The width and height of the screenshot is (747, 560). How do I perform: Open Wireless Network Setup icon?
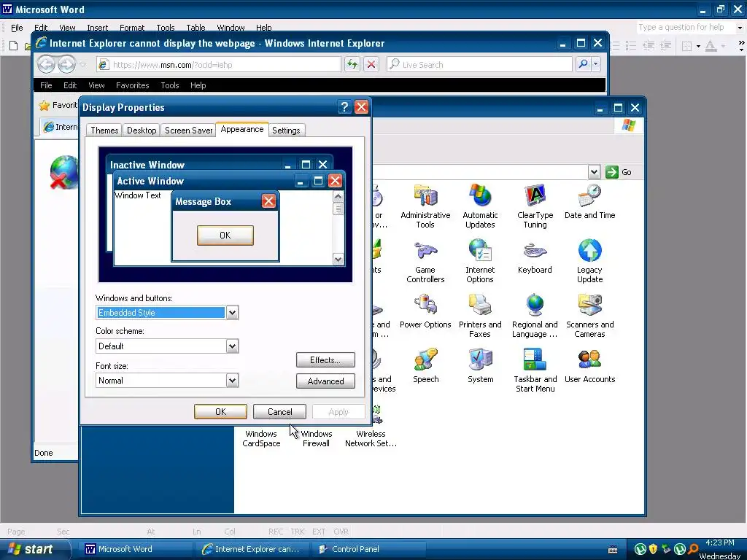[371, 427]
